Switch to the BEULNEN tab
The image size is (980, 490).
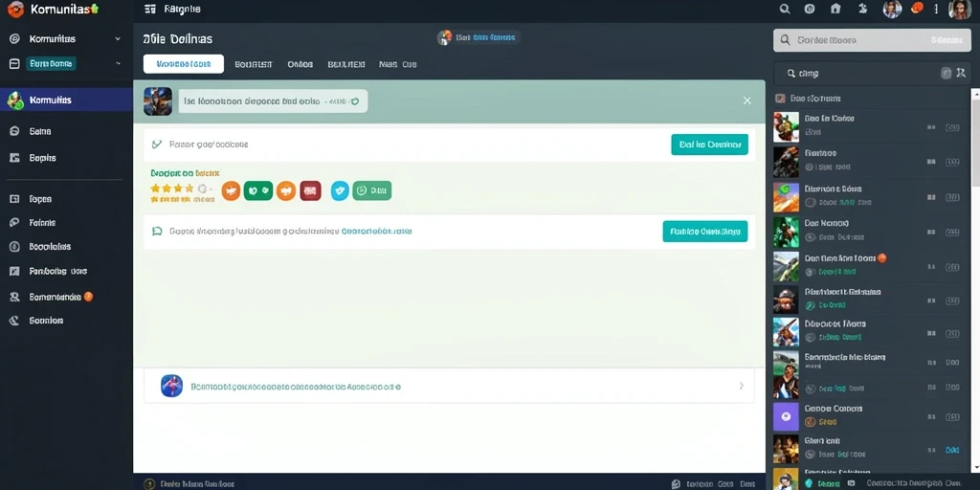click(346, 64)
